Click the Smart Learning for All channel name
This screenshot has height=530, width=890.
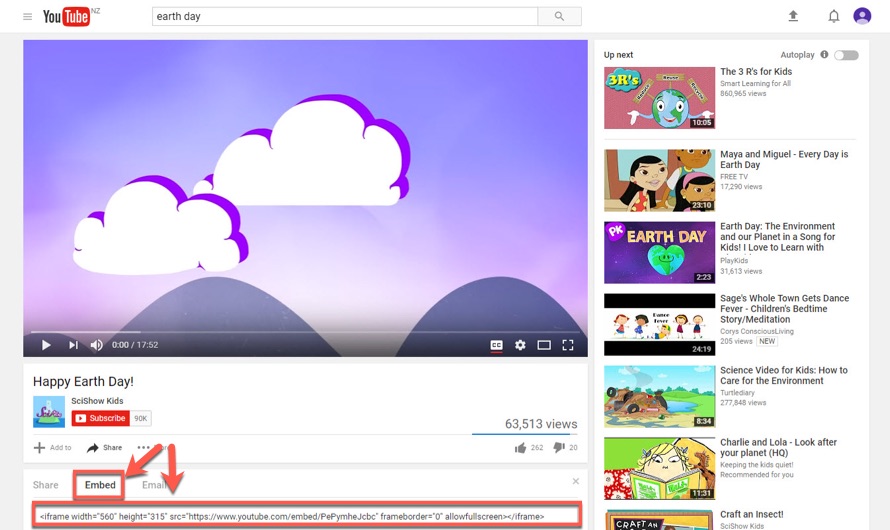tap(755, 83)
